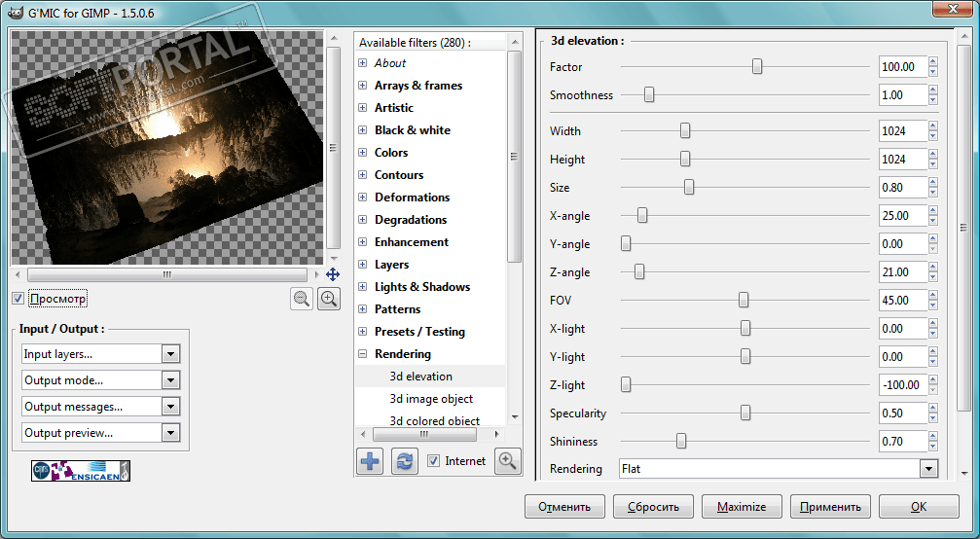Click the X-angle value field 25.00
The image size is (980, 539).
click(x=903, y=215)
